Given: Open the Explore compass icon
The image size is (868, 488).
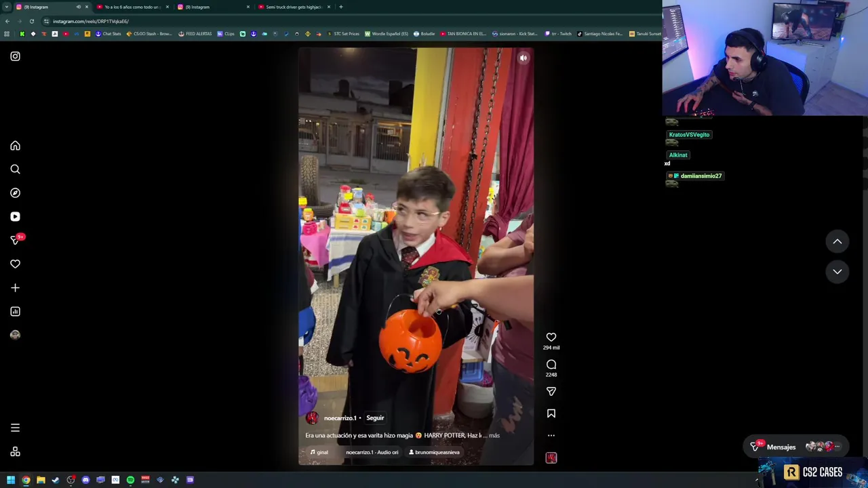Looking at the screenshot, I should (x=15, y=193).
